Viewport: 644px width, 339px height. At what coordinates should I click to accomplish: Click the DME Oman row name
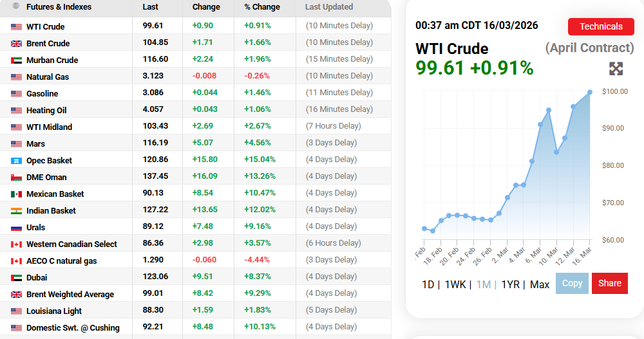46,178
